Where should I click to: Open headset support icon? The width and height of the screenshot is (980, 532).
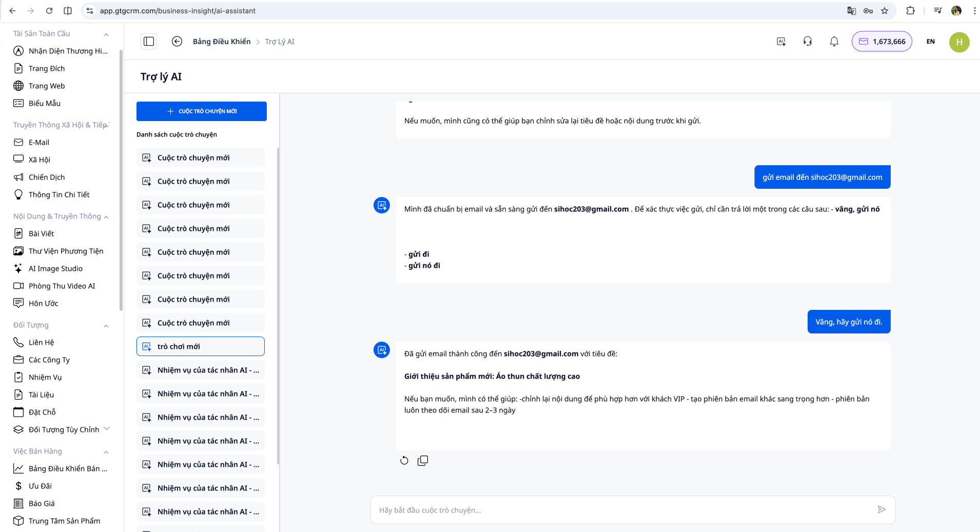pyautogui.click(x=808, y=42)
